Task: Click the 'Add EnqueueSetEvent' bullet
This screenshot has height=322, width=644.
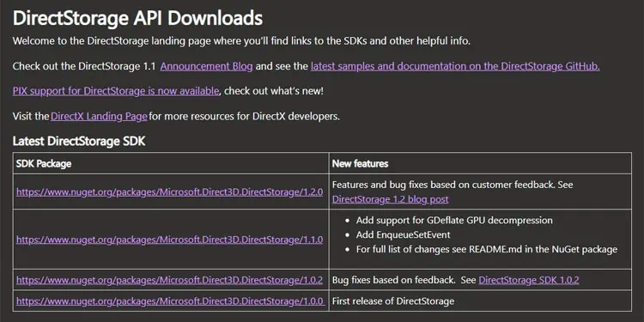Action: tap(403, 235)
